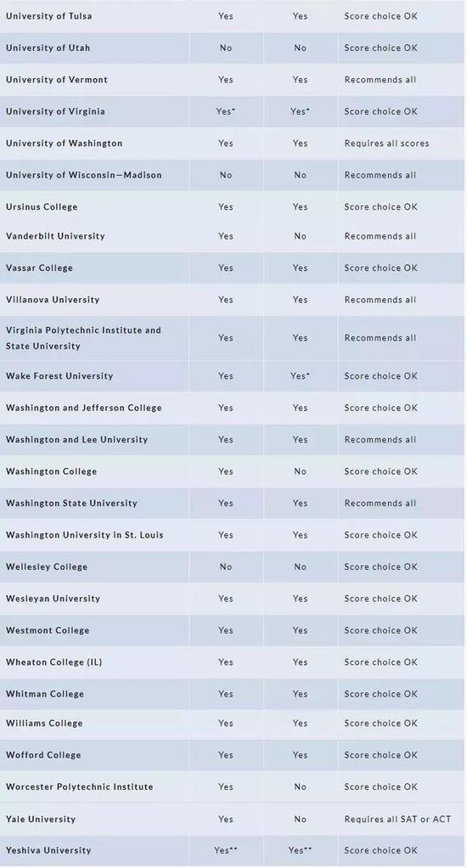Select the University of Utah name cell
Viewport: 467px width, 868px height.
(x=94, y=48)
